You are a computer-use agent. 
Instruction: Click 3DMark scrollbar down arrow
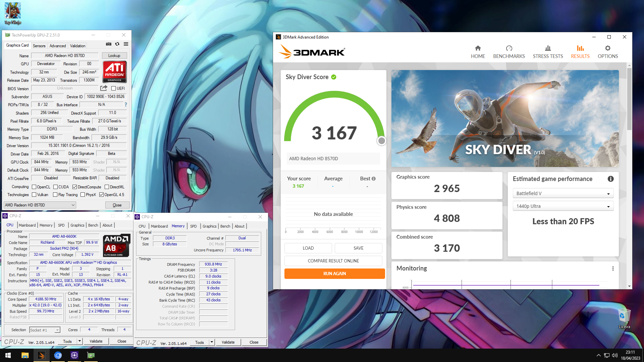629,286
